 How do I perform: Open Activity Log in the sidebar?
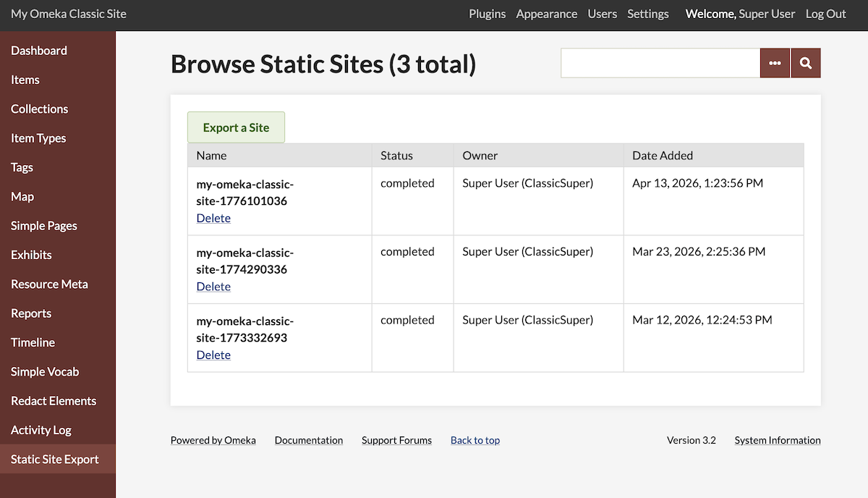point(58,430)
